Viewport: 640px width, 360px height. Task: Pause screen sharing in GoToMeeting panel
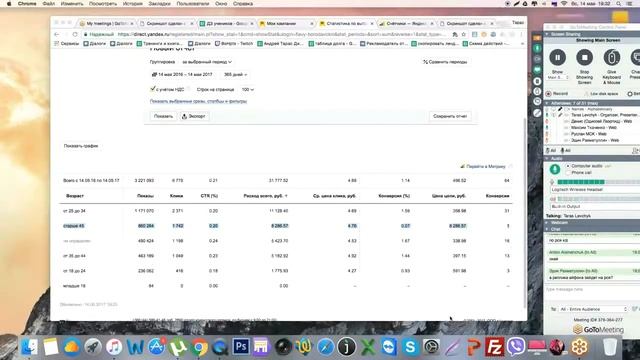point(557,57)
